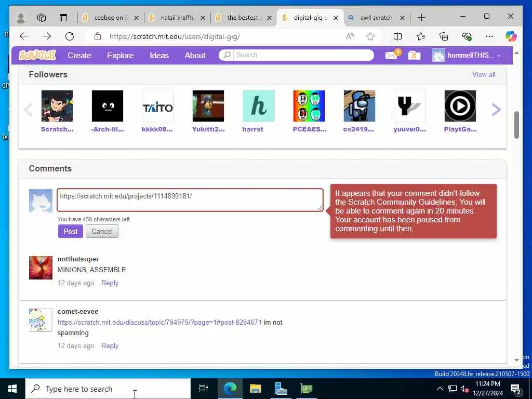Click the Cancel comment button
The image size is (532, 399).
click(102, 231)
